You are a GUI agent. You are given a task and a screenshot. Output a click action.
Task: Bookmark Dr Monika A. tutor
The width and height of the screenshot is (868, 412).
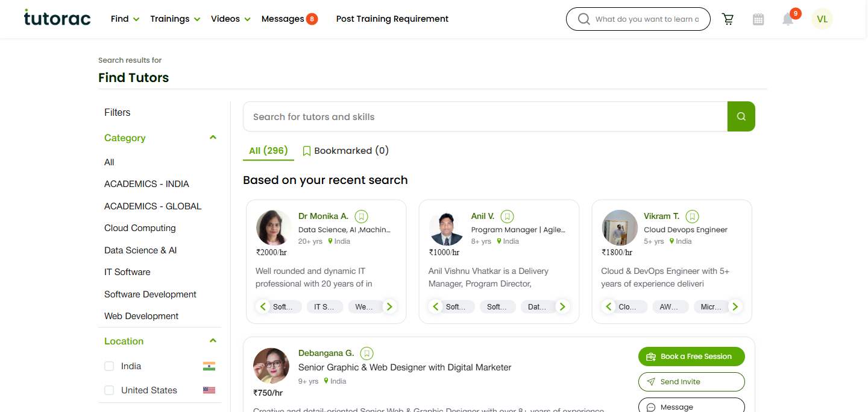(361, 216)
